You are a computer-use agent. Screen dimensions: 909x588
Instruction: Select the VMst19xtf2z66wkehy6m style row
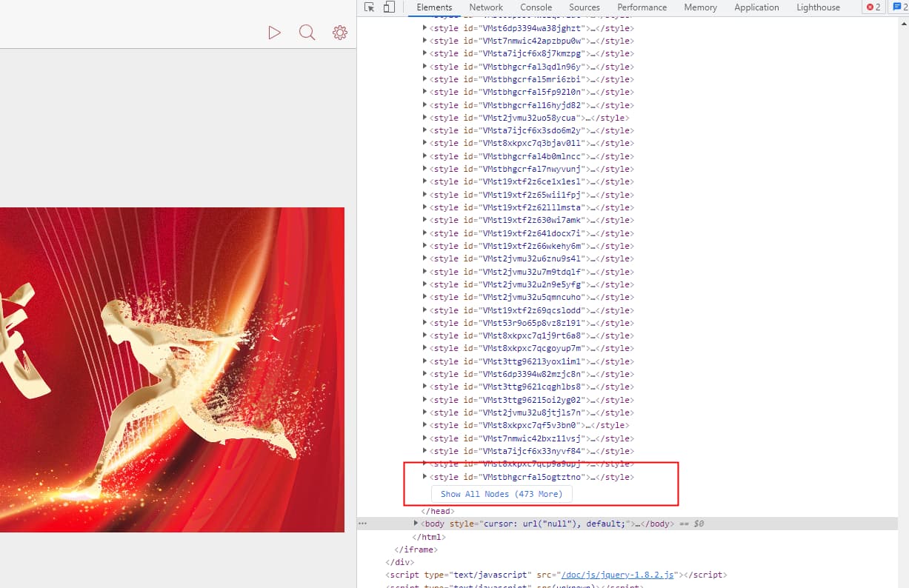coord(530,246)
